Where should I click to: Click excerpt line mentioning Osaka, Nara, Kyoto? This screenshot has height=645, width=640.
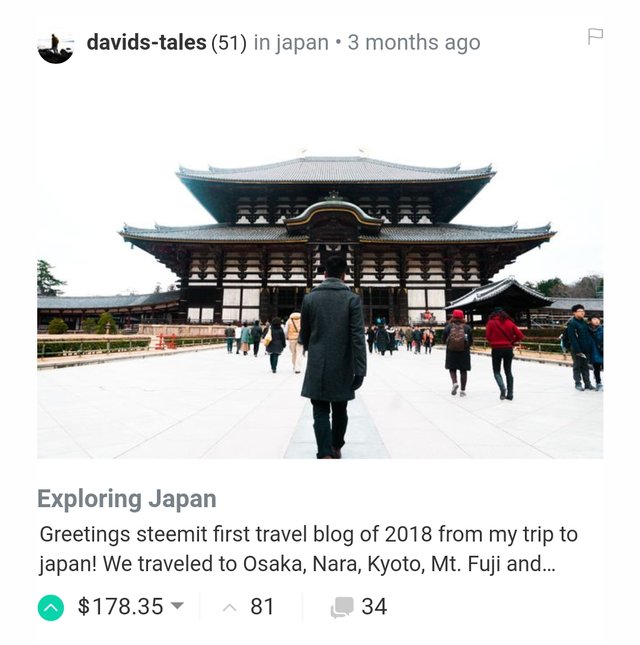297,564
